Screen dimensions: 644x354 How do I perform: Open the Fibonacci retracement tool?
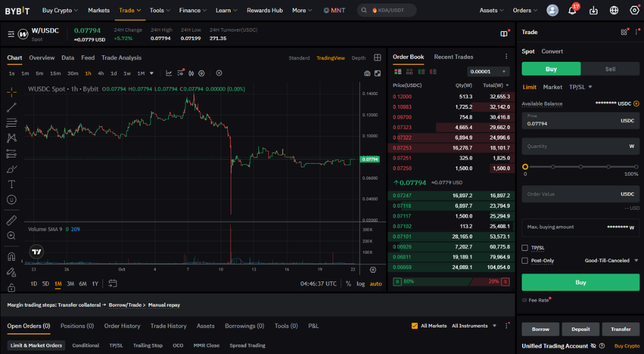(12, 122)
